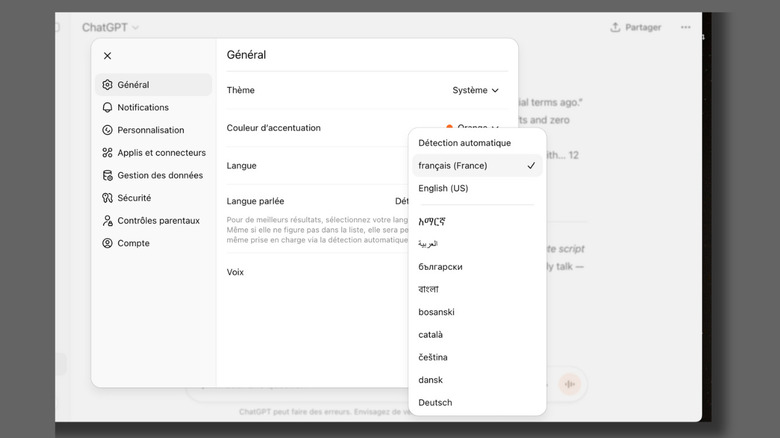Click the orange accent color dot

(x=451, y=127)
